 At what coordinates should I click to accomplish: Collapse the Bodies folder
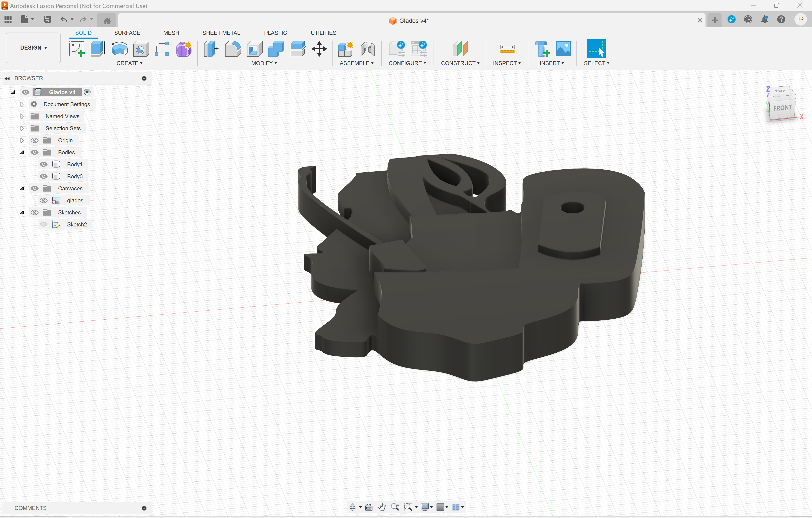coord(22,152)
